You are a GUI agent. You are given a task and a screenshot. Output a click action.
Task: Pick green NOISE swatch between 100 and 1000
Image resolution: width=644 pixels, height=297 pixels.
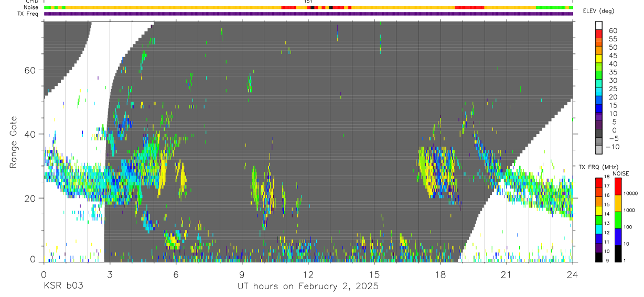click(618, 220)
